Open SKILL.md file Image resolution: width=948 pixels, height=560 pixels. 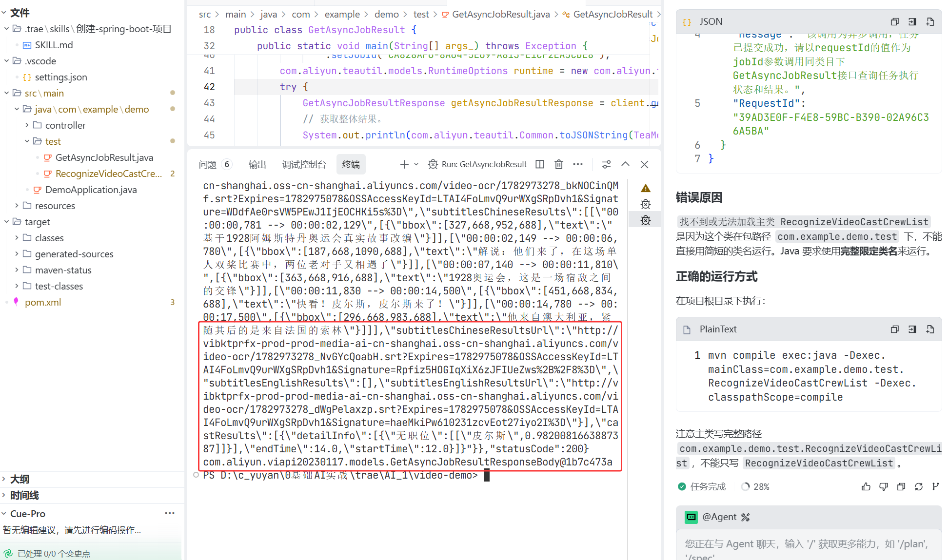point(54,45)
